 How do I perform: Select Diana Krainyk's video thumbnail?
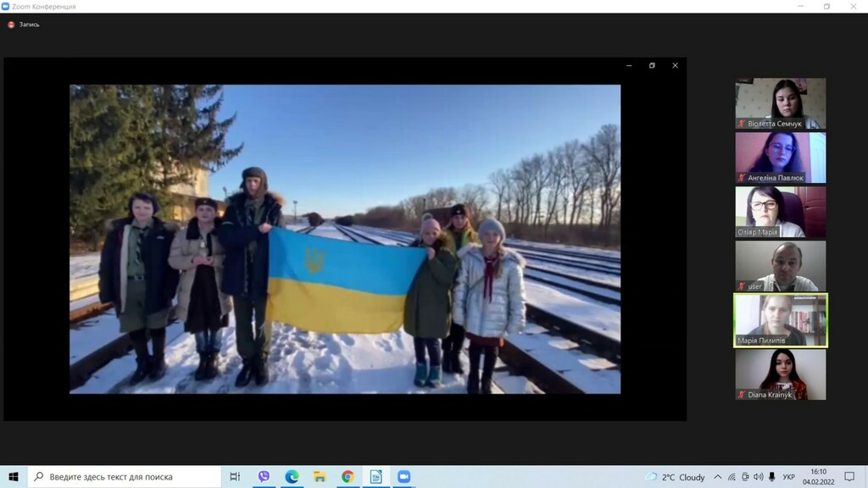coord(780,374)
